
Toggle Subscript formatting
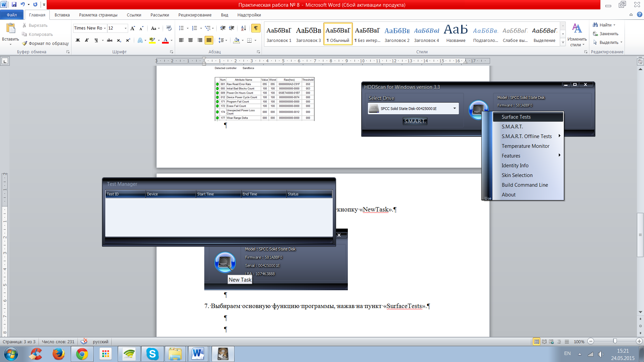(x=119, y=40)
